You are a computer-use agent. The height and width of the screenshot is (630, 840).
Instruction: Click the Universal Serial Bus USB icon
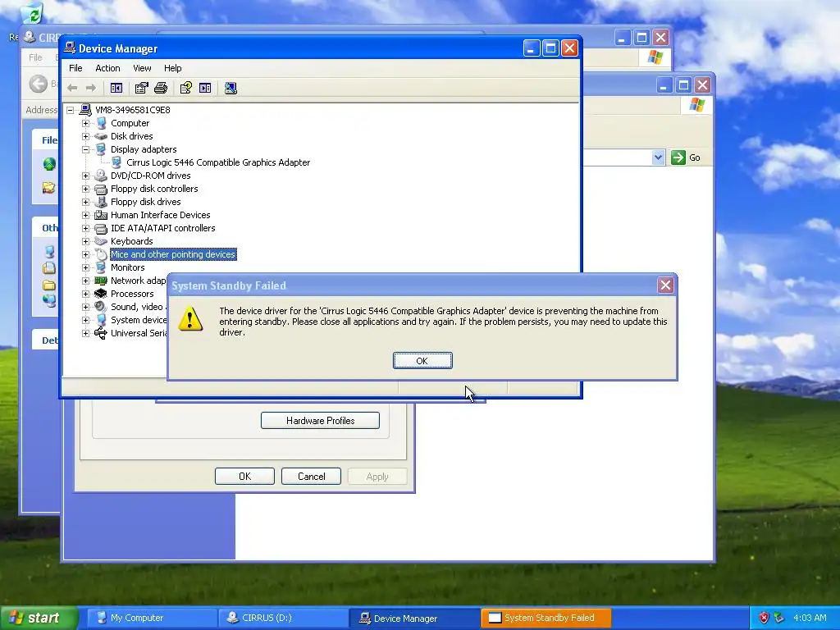click(101, 333)
